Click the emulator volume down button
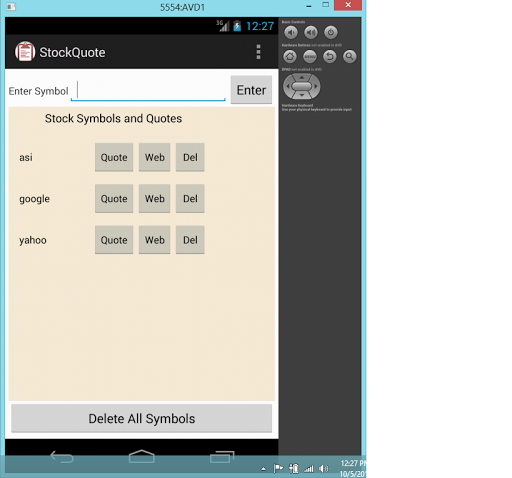Viewport: 512px width, 478px height. pyautogui.click(x=291, y=32)
